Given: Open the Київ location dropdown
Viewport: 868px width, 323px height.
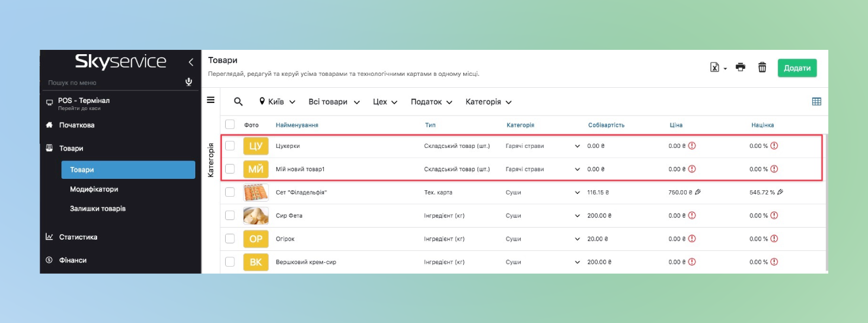Looking at the screenshot, I should [x=277, y=102].
